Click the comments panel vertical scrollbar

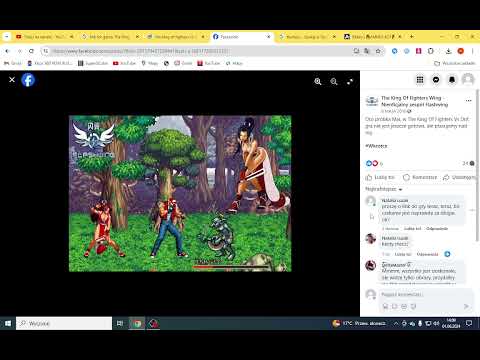click(477, 165)
